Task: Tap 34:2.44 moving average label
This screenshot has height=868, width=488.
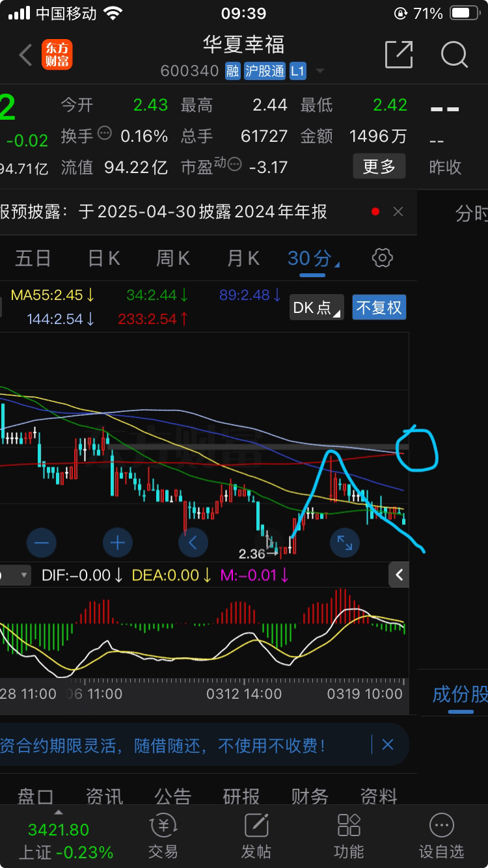Action: [x=157, y=295]
